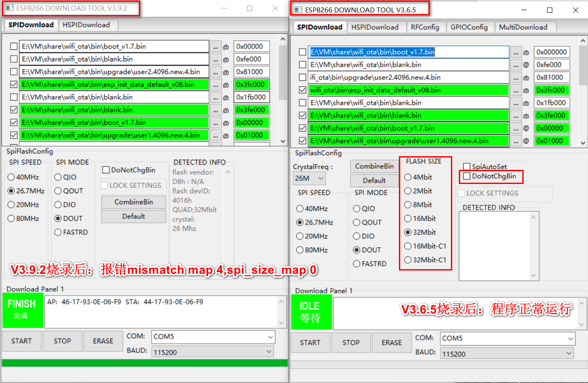Click START button in V3.6.5 window

[x=310, y=343]
